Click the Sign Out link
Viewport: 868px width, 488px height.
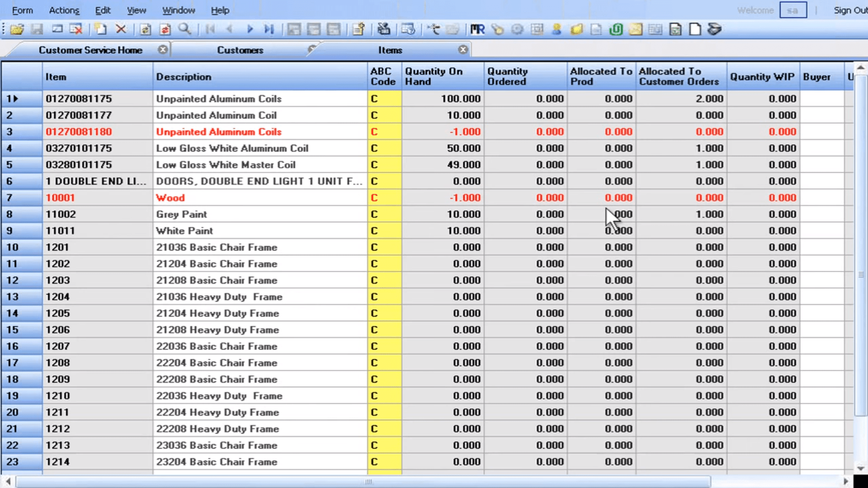coord(850,10)
